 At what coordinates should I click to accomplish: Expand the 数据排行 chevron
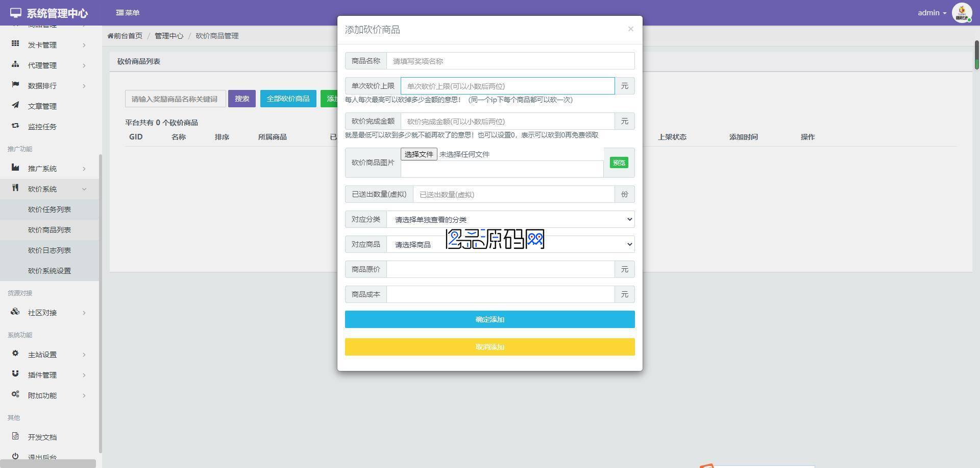[x=84, y=86]
